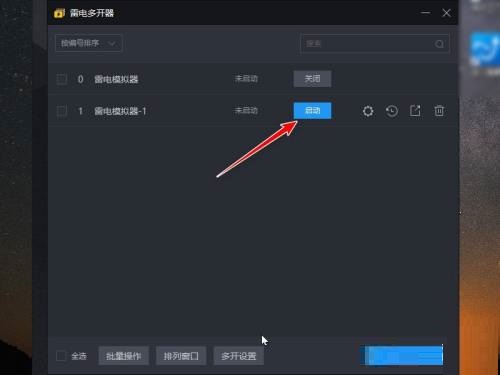500x375 pixels.
Task: Click the 雷电多开器 app logo icon
Action: (x=59, y=13)
